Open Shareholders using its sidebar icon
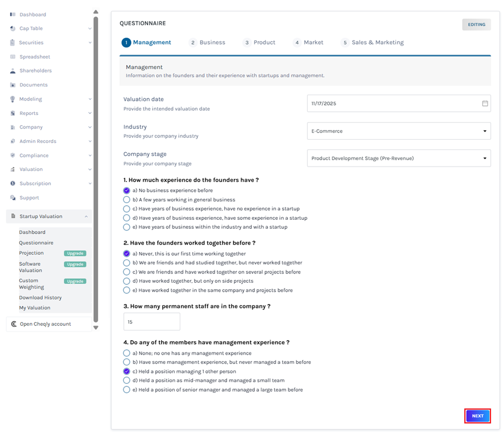The image size is (504, 432). (x=13, y=70)
